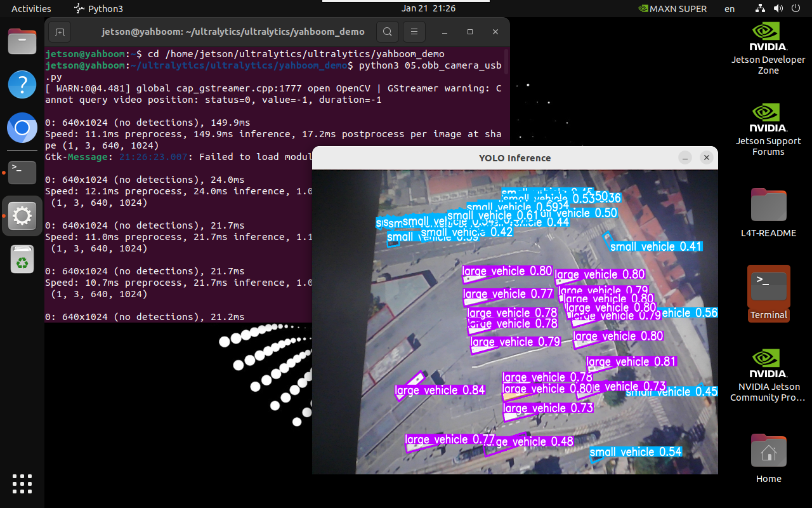Maximize the terminal window

coord(470,32)
